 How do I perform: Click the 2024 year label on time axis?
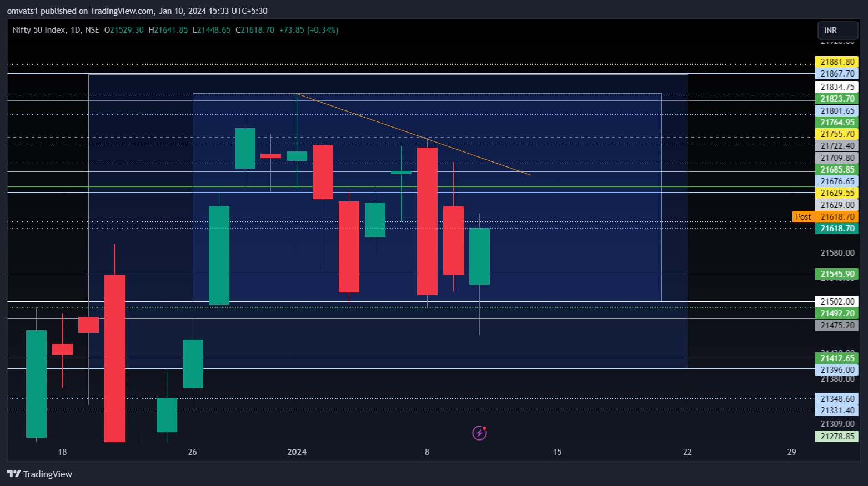point(297,452)
